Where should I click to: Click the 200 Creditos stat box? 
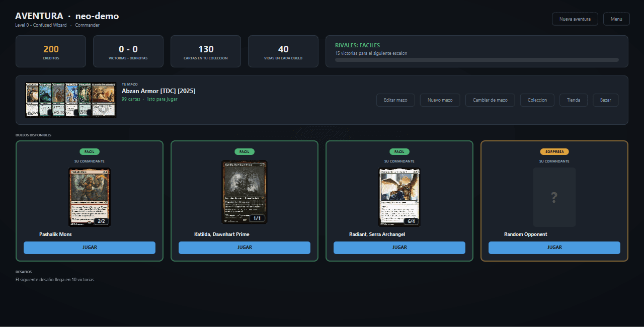click(x=51, y=51)
